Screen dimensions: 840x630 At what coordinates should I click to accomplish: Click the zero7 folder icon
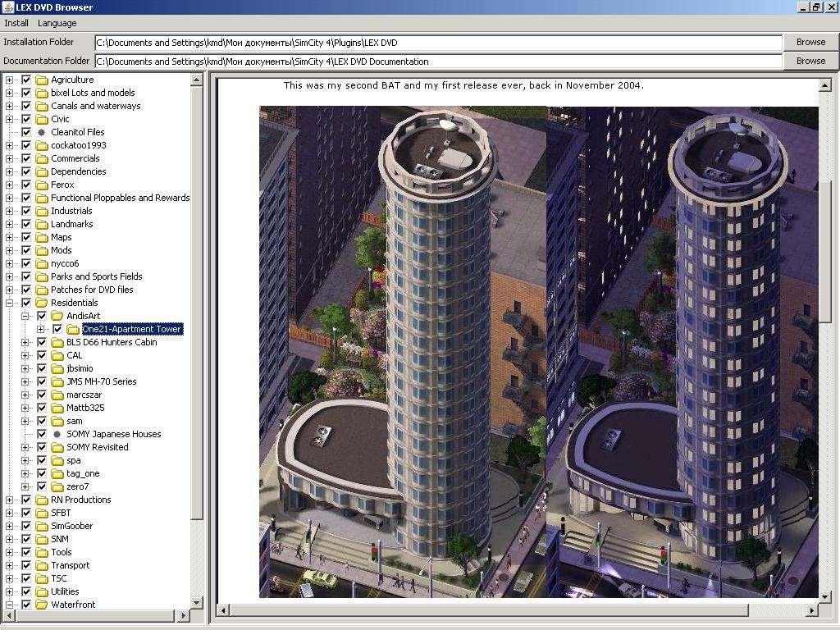tap(57, 487)
